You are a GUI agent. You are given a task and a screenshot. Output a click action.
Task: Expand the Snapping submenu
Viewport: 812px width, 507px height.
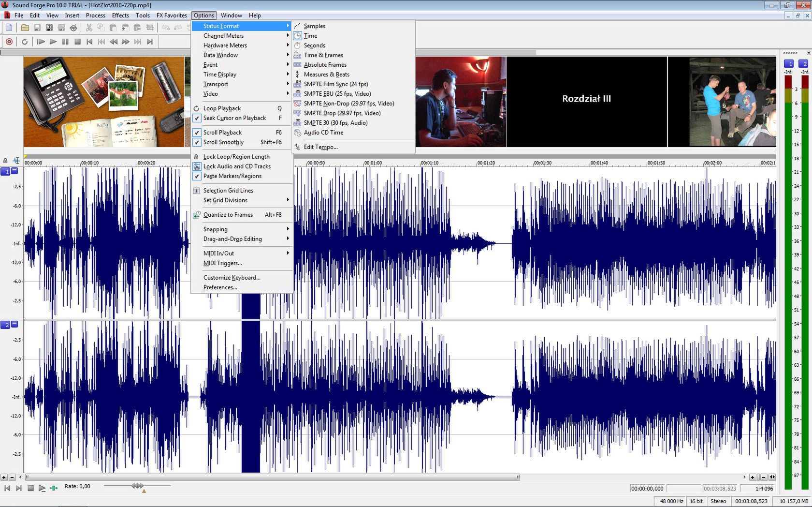pos(242,229)
